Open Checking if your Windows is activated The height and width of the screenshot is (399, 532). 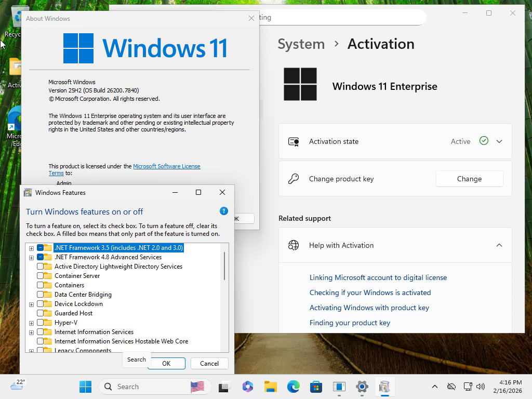pos(370,292)
